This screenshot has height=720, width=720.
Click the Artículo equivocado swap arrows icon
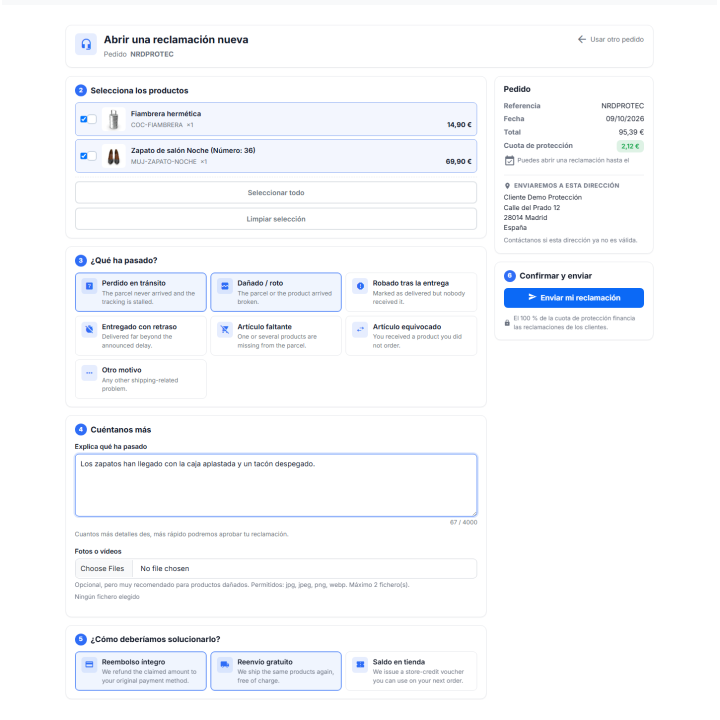360,329
